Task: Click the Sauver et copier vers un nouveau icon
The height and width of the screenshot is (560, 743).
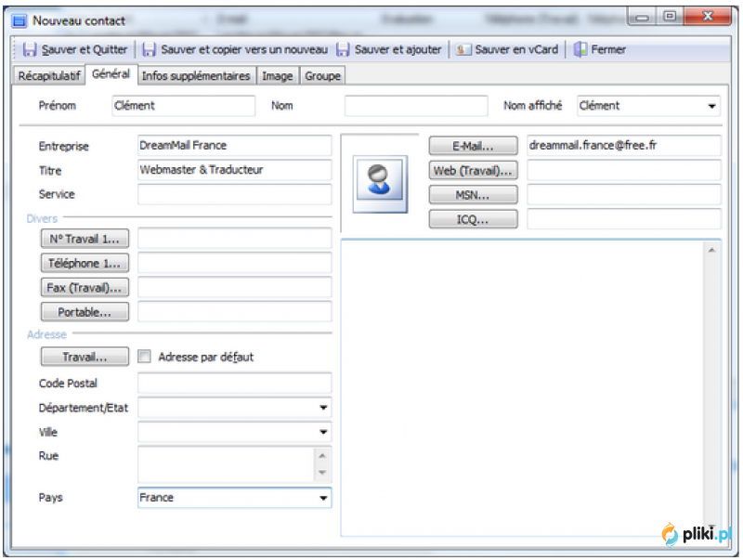Action: 149,49
